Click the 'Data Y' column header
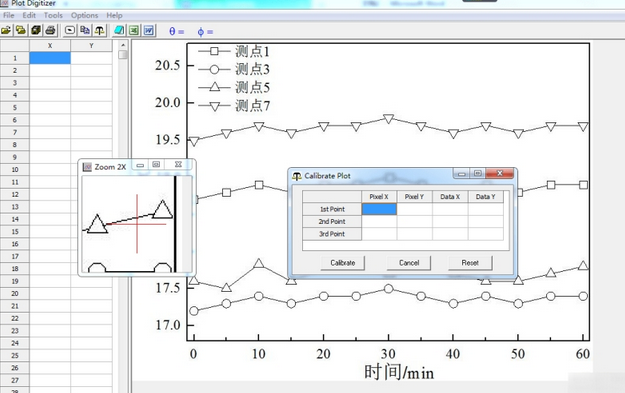 coord(486,196)
